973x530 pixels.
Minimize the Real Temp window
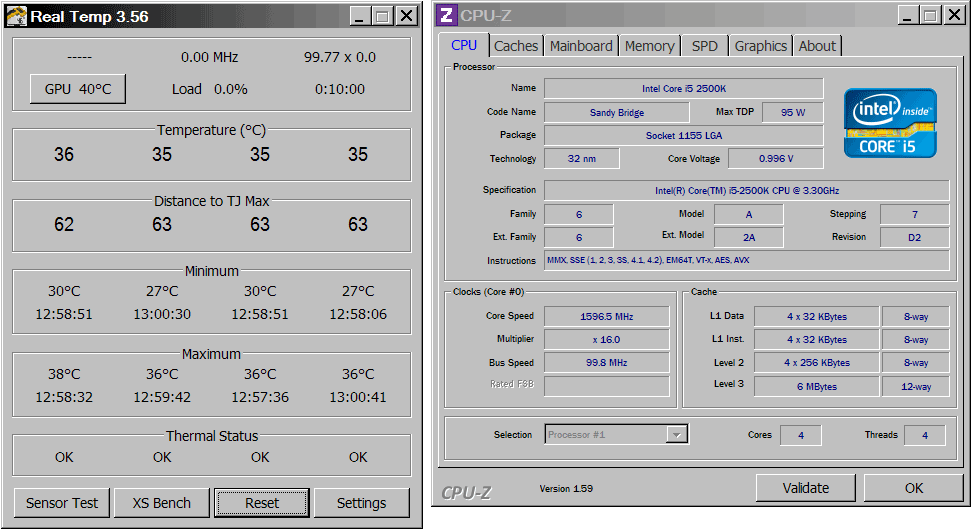359,16
